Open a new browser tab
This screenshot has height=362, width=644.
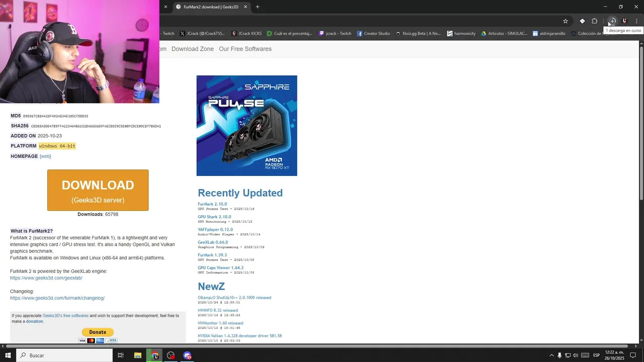pos(258,7)
